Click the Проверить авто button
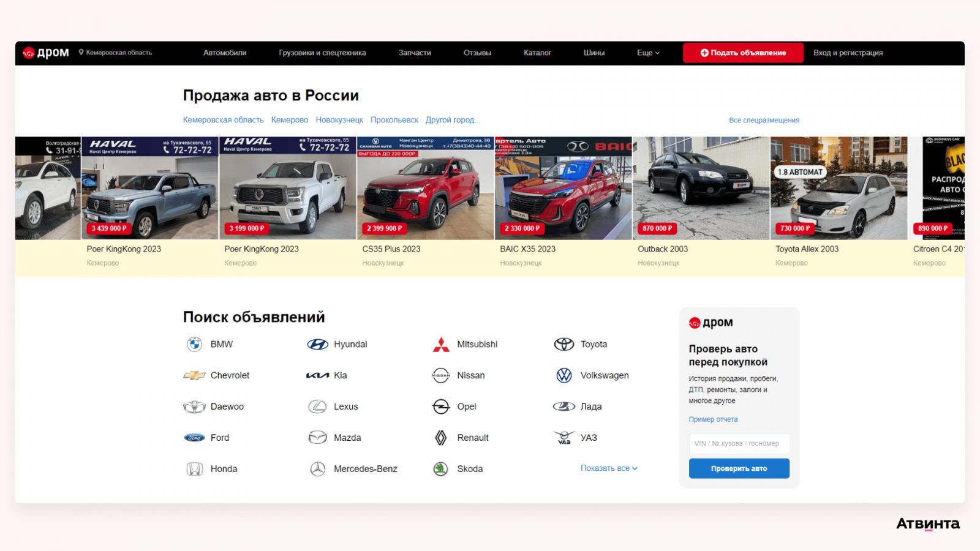This screenshot has width=980, height=551. 739,468
